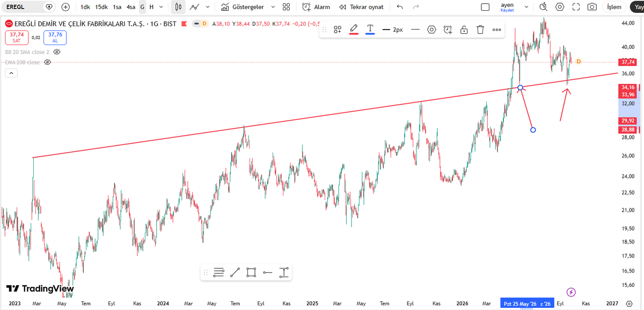The width and height of the screenshot is (644, 310).
Task: Open more options three-dots menu
Action: (x=496, y=30)
